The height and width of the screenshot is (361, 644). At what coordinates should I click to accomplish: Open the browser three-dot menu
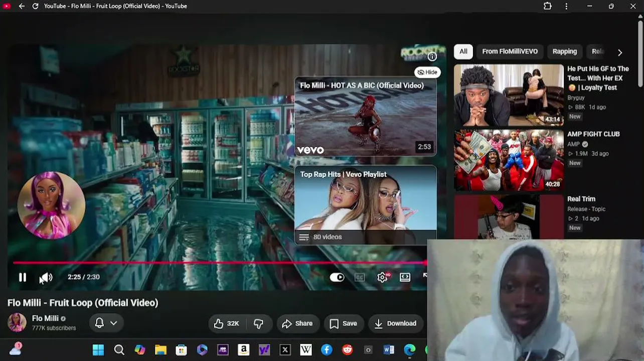[566, 6]
